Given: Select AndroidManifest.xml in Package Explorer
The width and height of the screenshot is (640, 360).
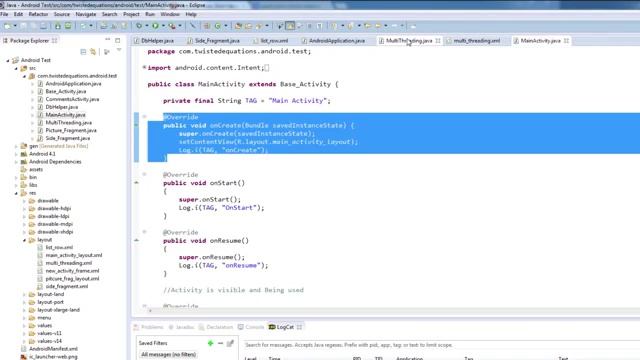Looking at the screenshot, I should tap(53, 349).
